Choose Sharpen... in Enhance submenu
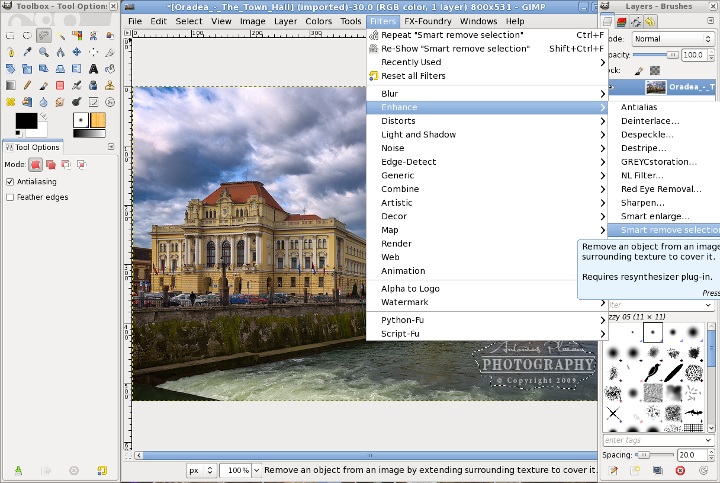The height and width of the screenshot is (483, 720). (x=664, y=203)
